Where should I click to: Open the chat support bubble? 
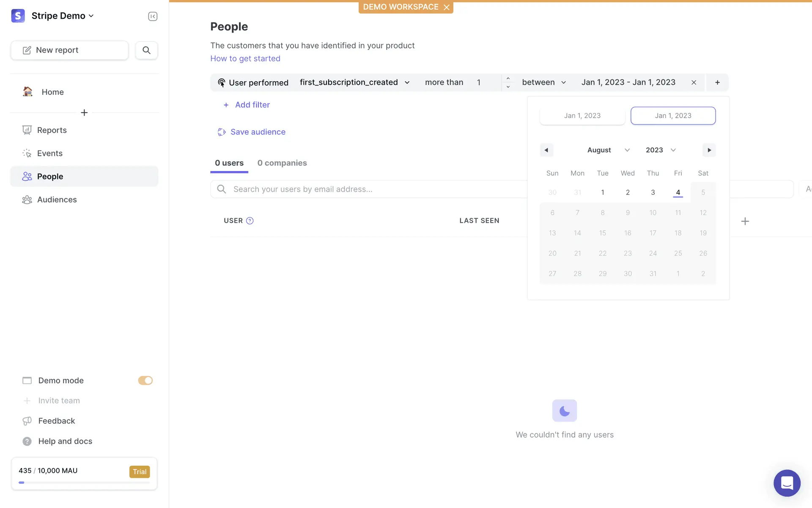787,483
